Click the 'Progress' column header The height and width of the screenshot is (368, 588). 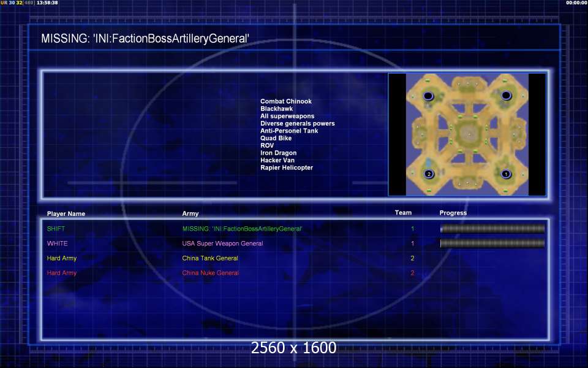point(453,213)
